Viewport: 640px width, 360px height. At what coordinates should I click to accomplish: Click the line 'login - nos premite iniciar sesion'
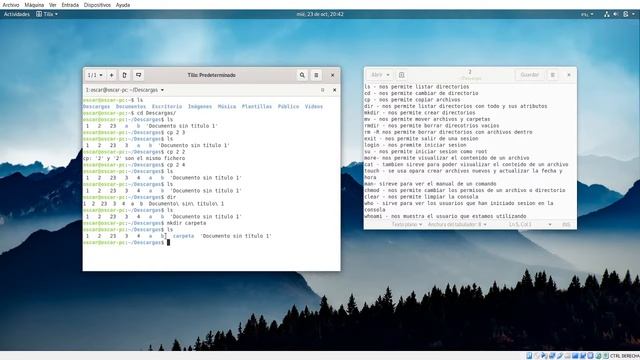415,145
